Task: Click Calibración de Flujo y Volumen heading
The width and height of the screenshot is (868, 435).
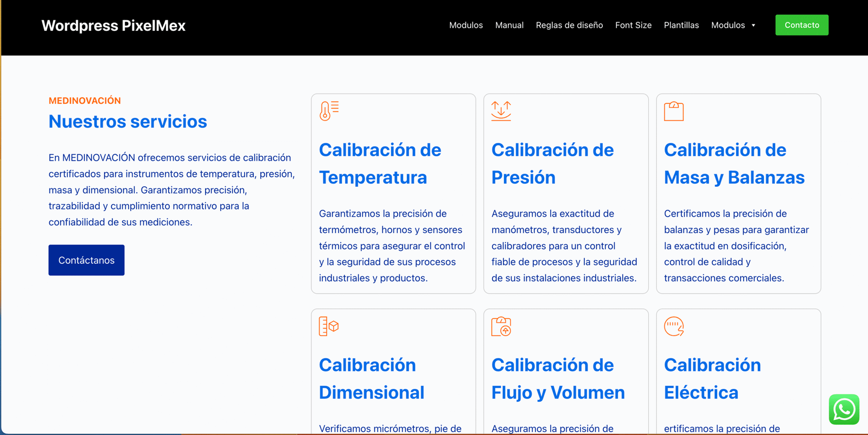Action: click(x=558, y=379)
